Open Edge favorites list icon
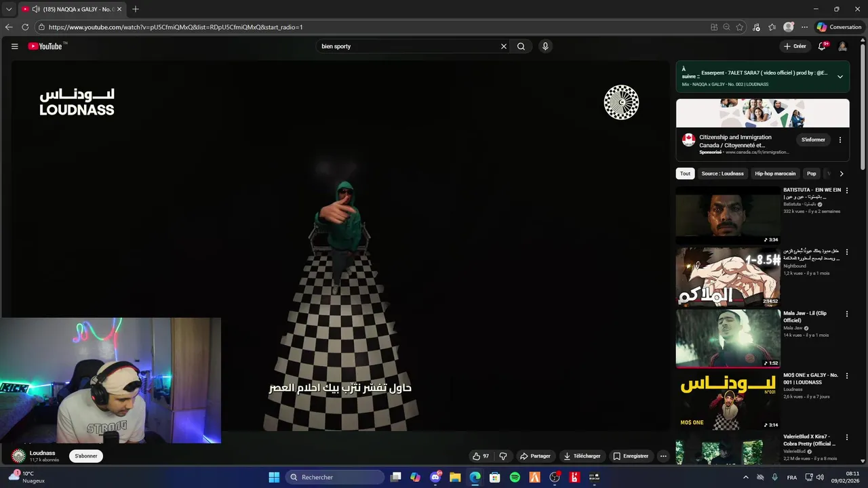This screenshot has height=488, width=868. click(x=772, y=27)
